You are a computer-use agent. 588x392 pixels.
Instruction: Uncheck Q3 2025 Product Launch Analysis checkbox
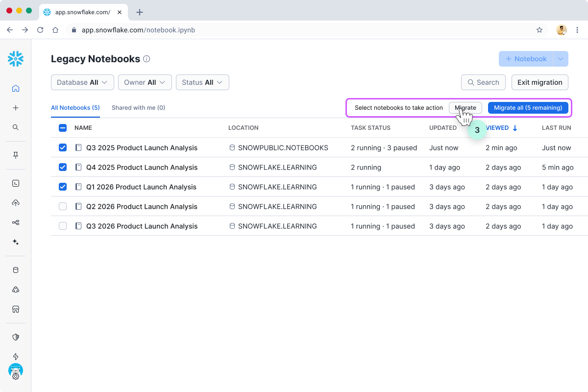[x=63, y=147]
